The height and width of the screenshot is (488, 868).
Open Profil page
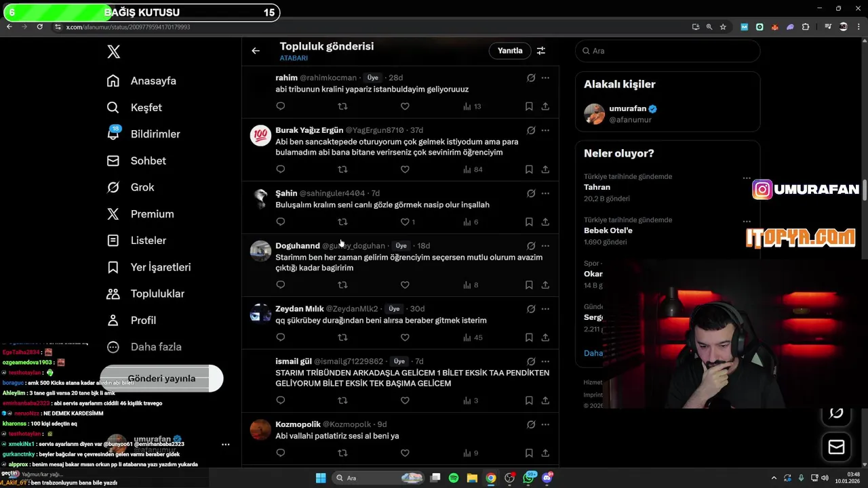[131, 320]
